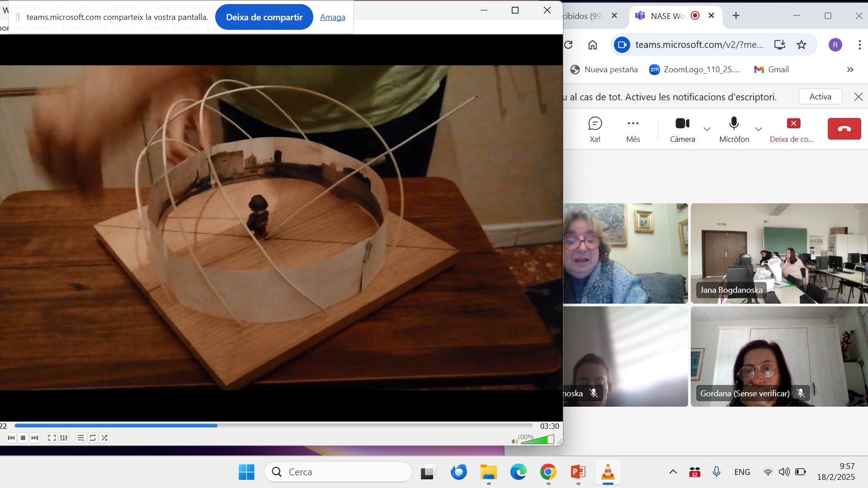Select top-left speaker video tile
Viewport: 868px width, 488px height.
pyautogui.click(x=625, y=253)
